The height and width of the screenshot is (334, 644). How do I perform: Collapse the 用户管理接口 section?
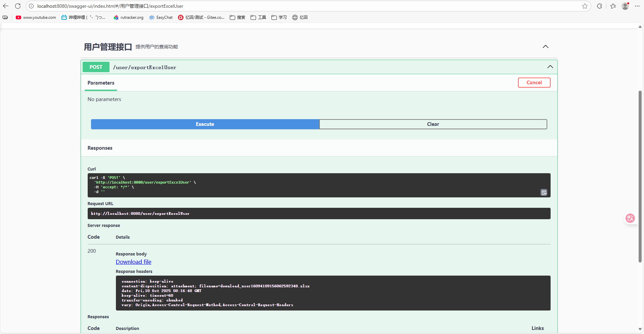tap(545, 47)
